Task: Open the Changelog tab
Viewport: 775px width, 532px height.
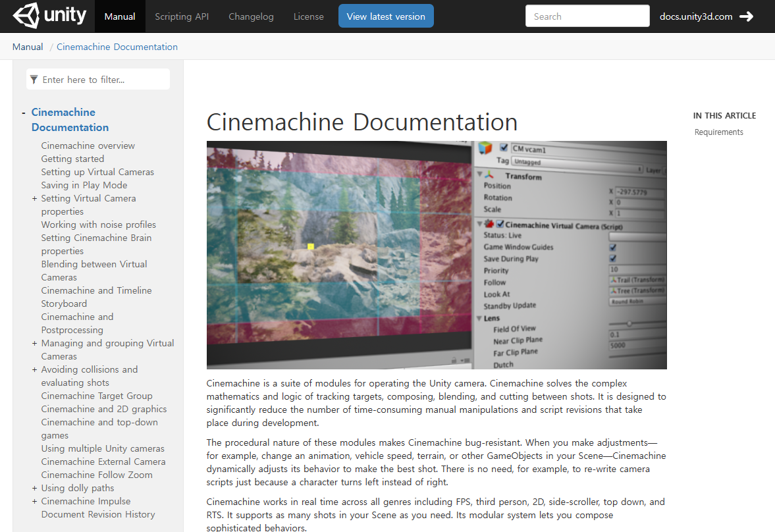Action: click(251, 16)
